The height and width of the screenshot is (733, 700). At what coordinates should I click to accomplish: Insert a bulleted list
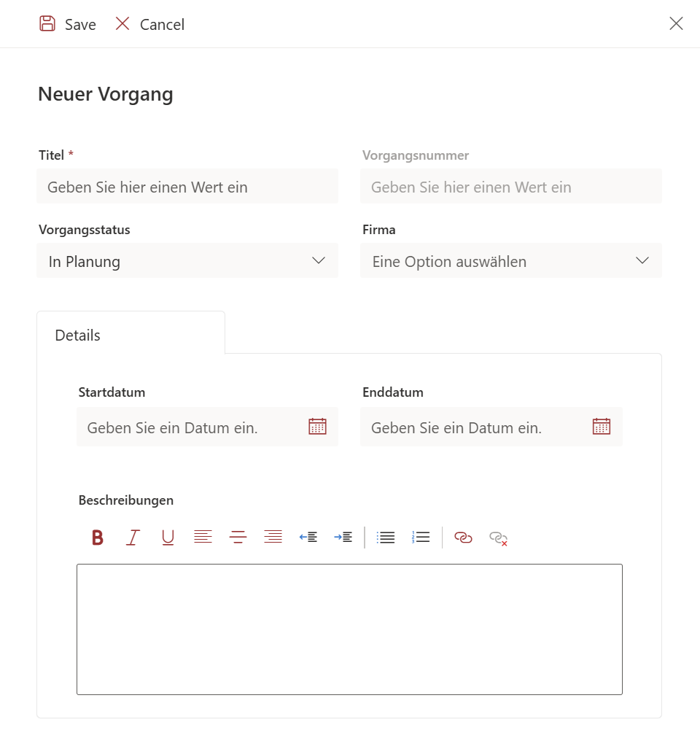point(386,538)
